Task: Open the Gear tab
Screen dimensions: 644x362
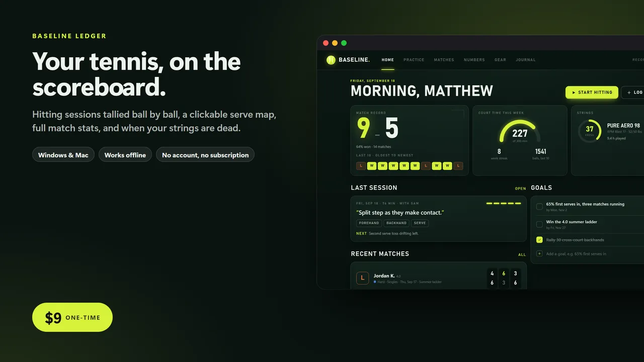Action: [500, 60]
